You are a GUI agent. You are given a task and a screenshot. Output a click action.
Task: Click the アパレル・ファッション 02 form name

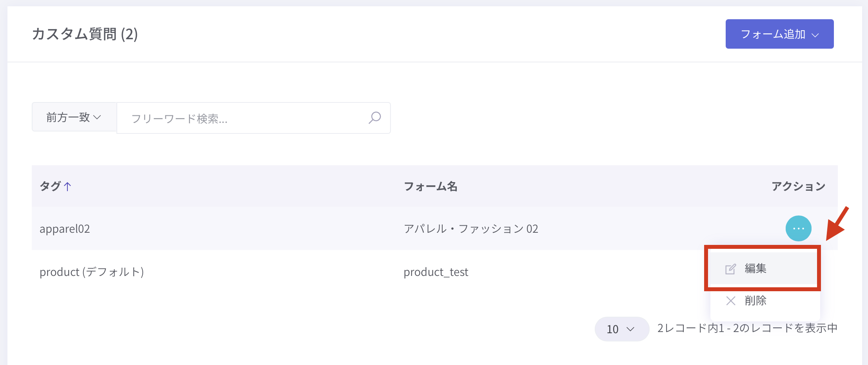click(x=471, y=229)
